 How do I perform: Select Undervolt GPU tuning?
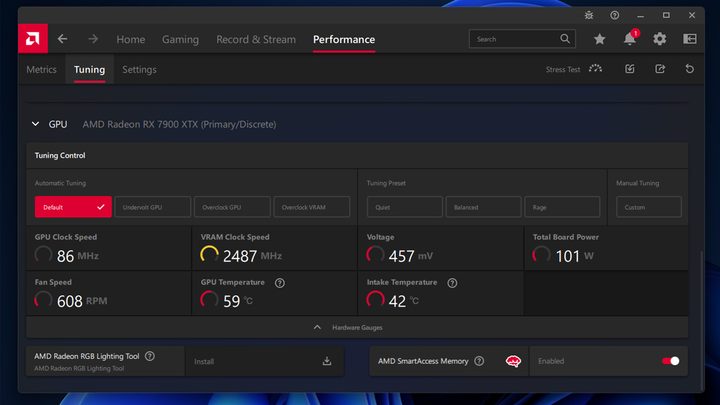pos(152,207)
